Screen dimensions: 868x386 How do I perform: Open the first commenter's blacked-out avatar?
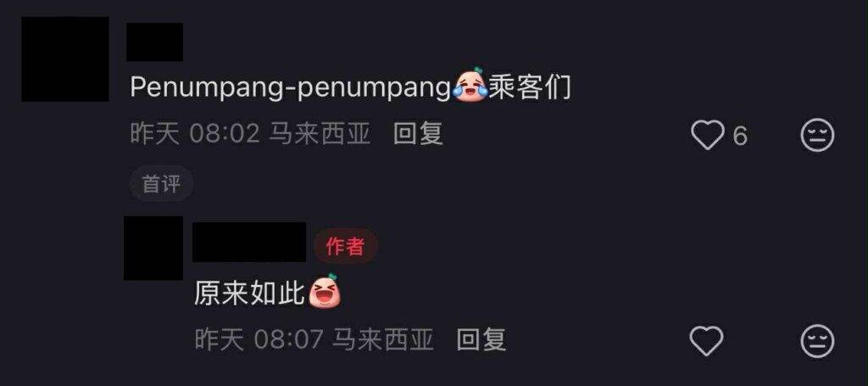[x=65, y=59]
